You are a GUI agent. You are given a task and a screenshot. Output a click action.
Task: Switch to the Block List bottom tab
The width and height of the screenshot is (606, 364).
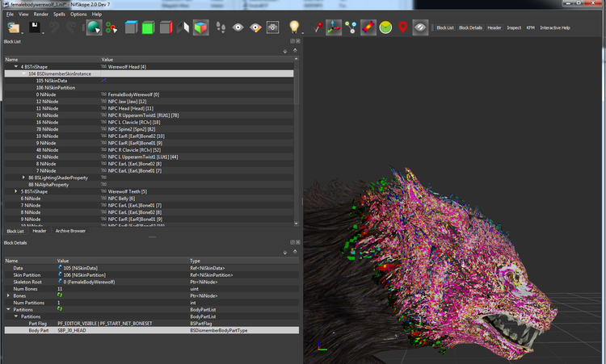tap(15, 231)
